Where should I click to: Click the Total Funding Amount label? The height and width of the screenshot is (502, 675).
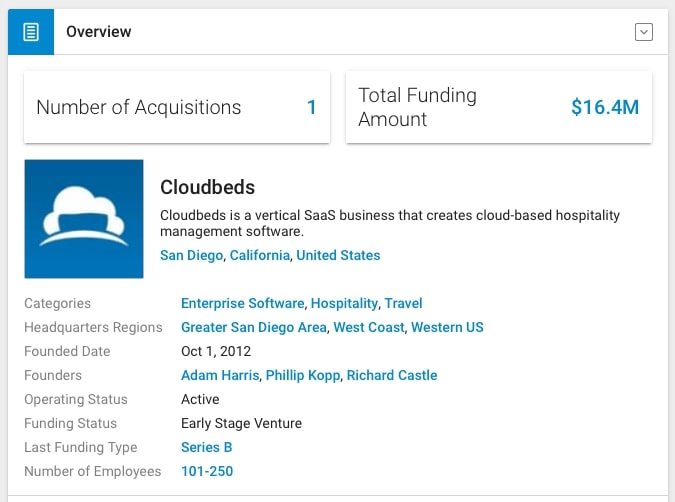tap(418, 107)
